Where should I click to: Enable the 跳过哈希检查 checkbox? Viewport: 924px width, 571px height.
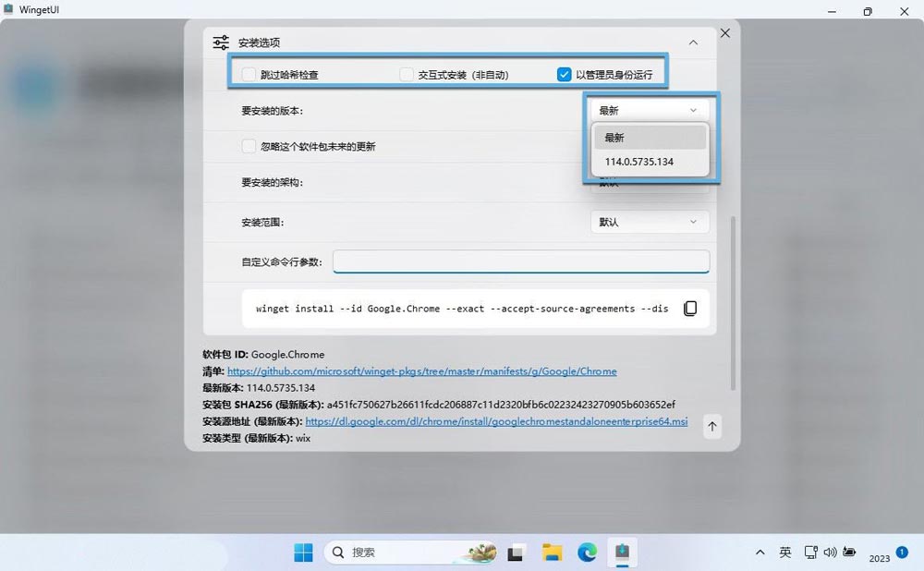click(249, 74)
